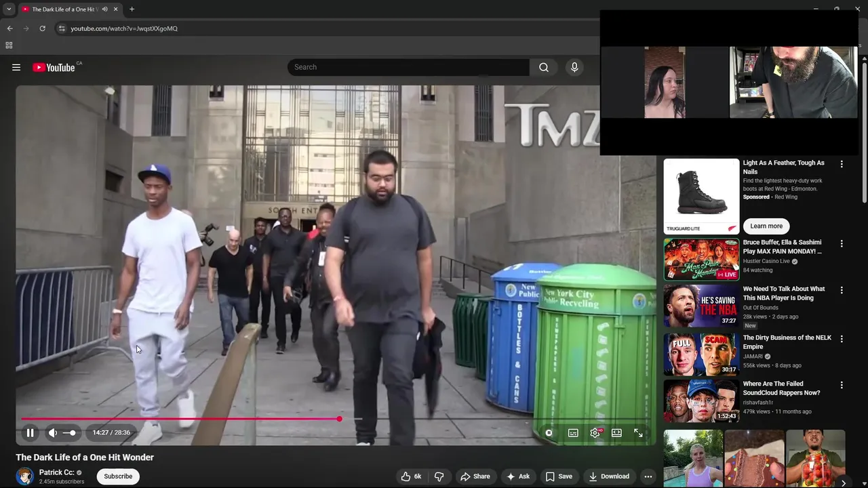Screen dimensions: 868x488
Task: Open more actions ellipsis below video
Action: click(648, 476)
